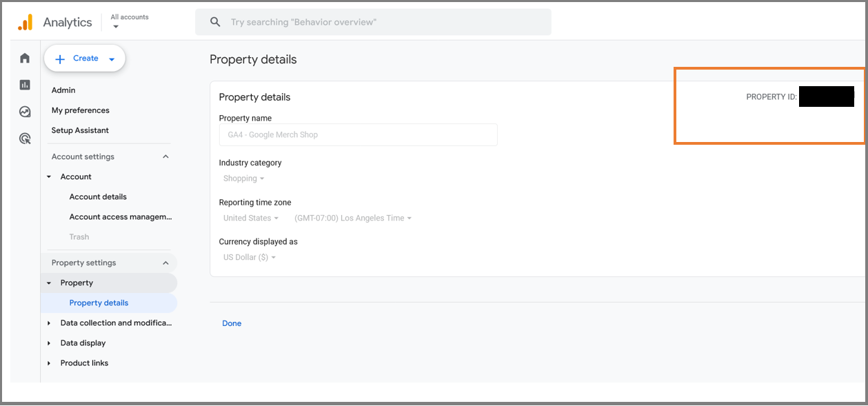Click the Done link
Viewport: 868px width, 406px height.
tap(232, 323)
